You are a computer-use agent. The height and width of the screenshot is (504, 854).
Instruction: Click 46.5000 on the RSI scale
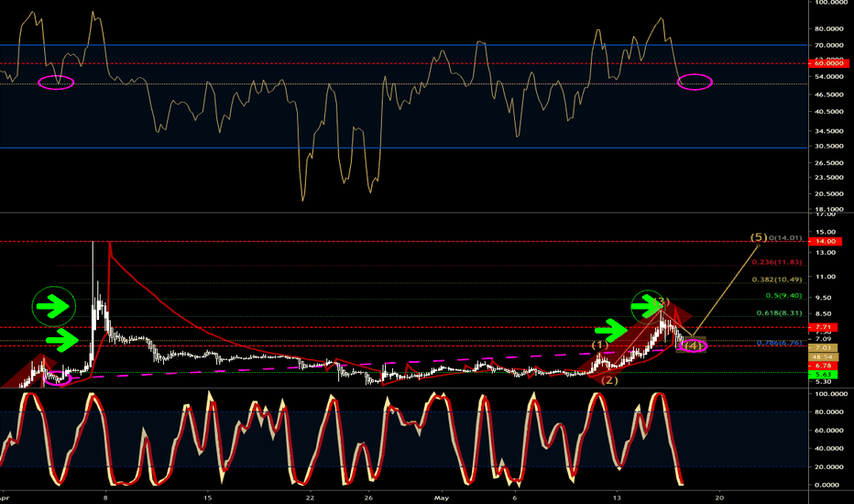pos(829,94)
